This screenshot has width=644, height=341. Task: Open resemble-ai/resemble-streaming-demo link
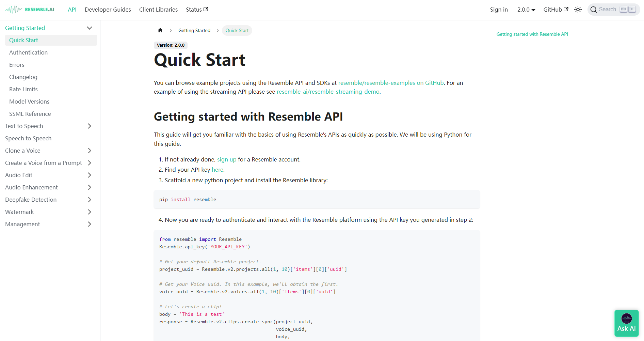[328, 92]
